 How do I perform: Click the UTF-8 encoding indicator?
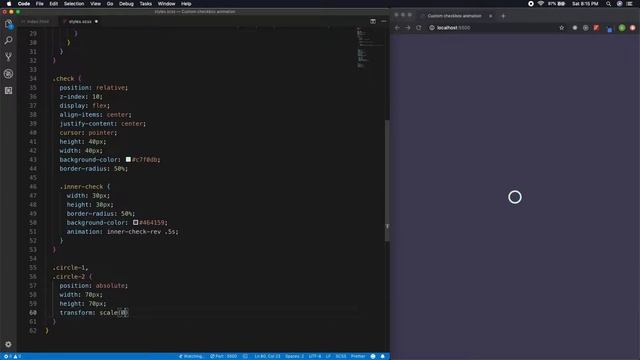point(315,356)
